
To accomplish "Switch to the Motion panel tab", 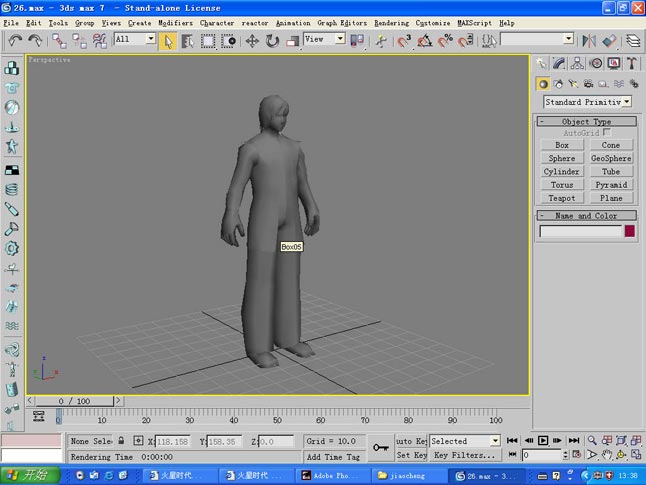I will coord(596,63).
